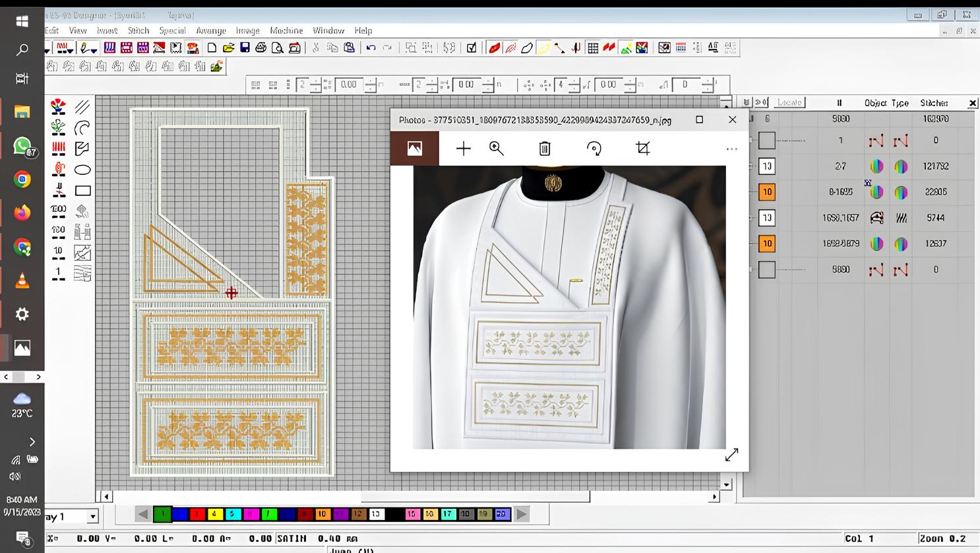
Task: Click the Photos zoom magnifier icon
Action: (497, 148)
